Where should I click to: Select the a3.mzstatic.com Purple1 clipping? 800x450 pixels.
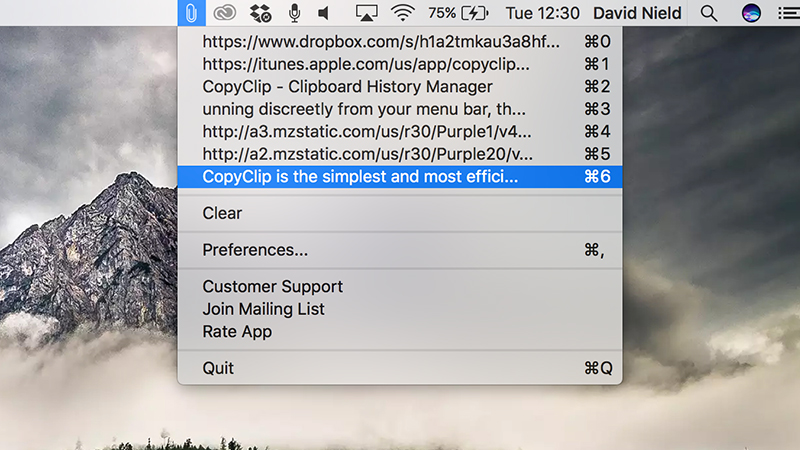tap(400, 132)
